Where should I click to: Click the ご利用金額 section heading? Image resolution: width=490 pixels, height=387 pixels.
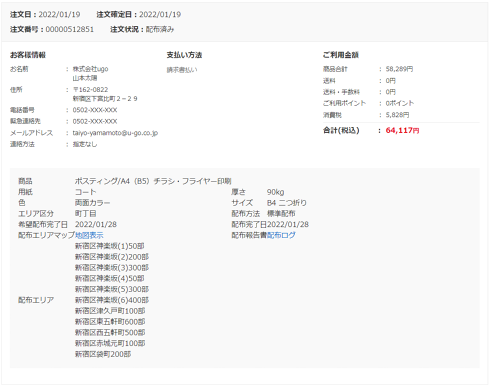coord(341,55)
